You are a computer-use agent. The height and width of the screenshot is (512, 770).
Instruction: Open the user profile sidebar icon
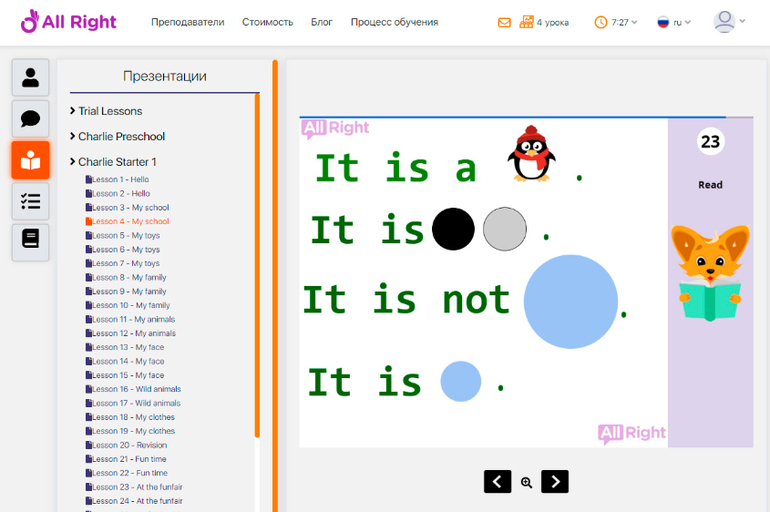click(30, 78)
